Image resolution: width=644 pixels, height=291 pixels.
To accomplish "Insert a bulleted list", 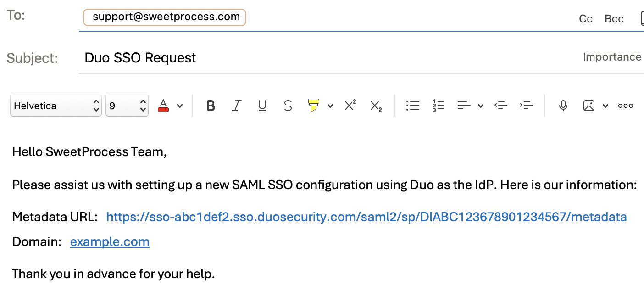I will click(412, 106).
